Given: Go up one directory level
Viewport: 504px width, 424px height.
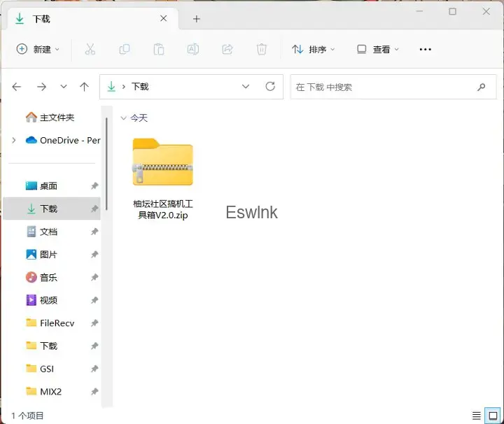Looking at the screenshot, I should point(85,87).
